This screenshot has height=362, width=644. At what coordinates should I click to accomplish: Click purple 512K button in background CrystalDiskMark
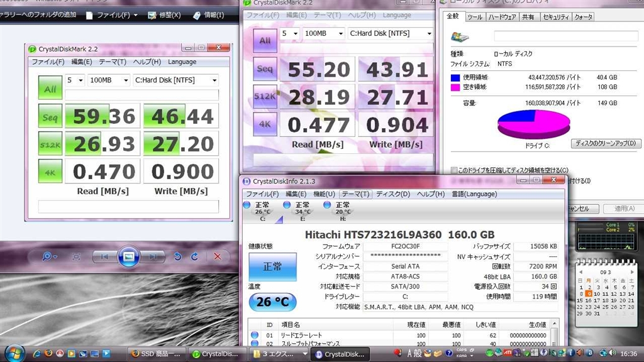(x=265, y=96)
